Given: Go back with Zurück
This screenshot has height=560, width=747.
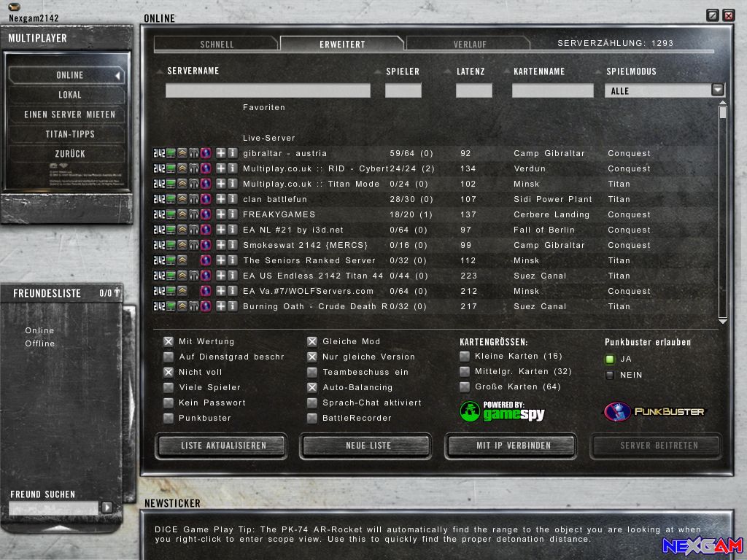Looking at the screenshot, I should (x=69, y=153).
